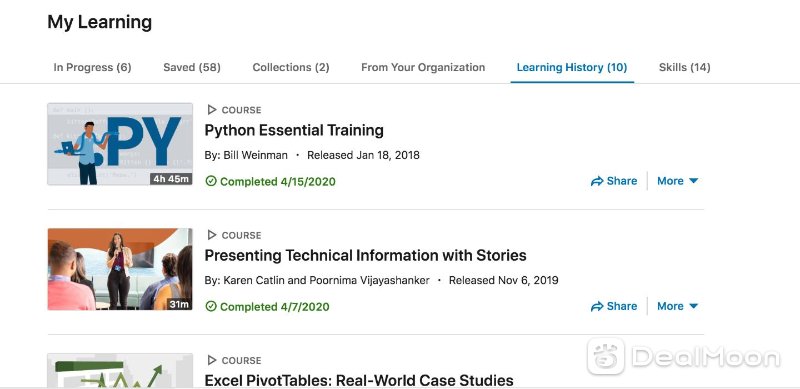
Task: Open Presenting Technical Information with Stories thumbnail
Action: click(x=120, y=269)
